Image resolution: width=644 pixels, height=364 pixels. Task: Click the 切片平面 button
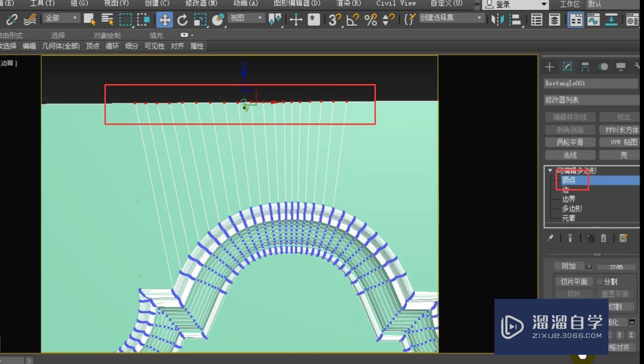point(574,281)
